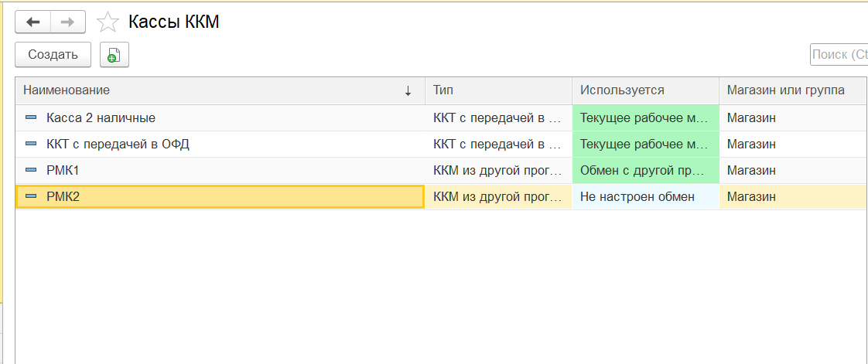Image resolution: width=868 pixels, height=364 pixels.
Task: Click Тип cell of the РМК2 row
Action: 499,196
